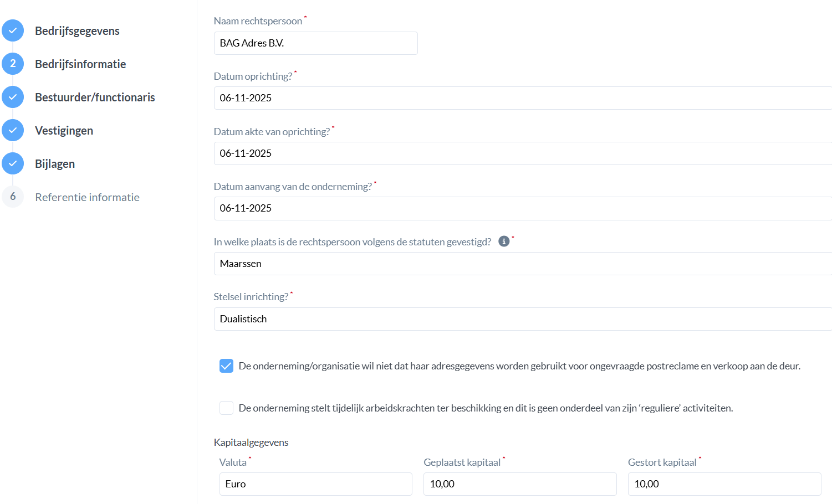The image size is (832, 504).
Task: Click the Naam rechtspersoon input field
Action: point(315,43)
